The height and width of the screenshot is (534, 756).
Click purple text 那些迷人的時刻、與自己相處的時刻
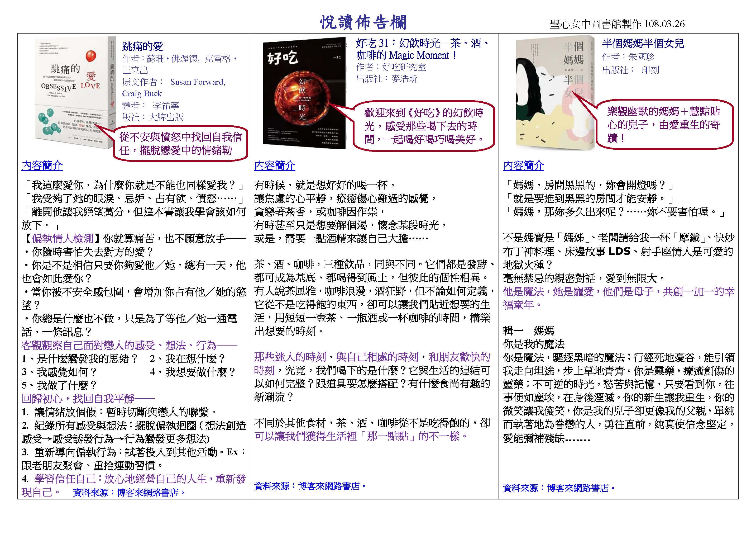[337, 357]
